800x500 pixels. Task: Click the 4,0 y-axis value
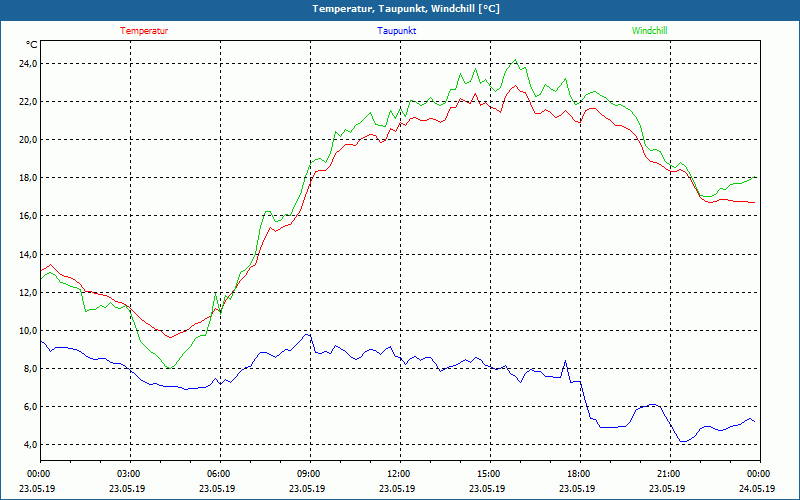click(30, 444)
